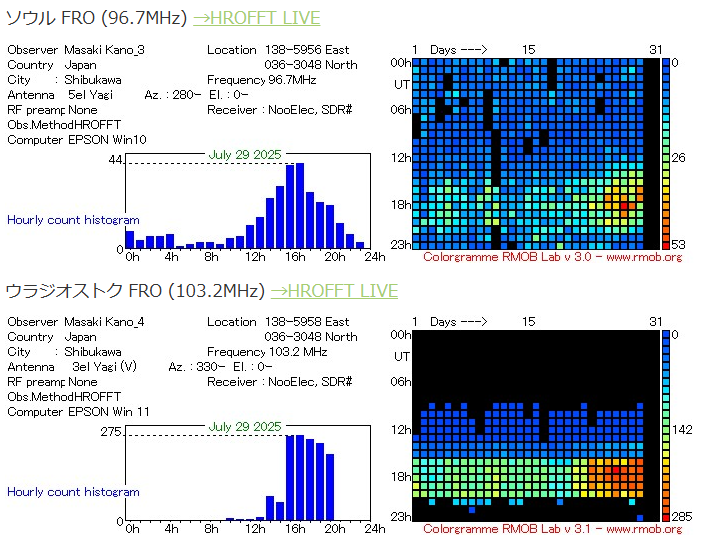This screenshot has height=547, width=701.
Task: Click the observer name Masaki Kano_4
Action: coord(104,322)
